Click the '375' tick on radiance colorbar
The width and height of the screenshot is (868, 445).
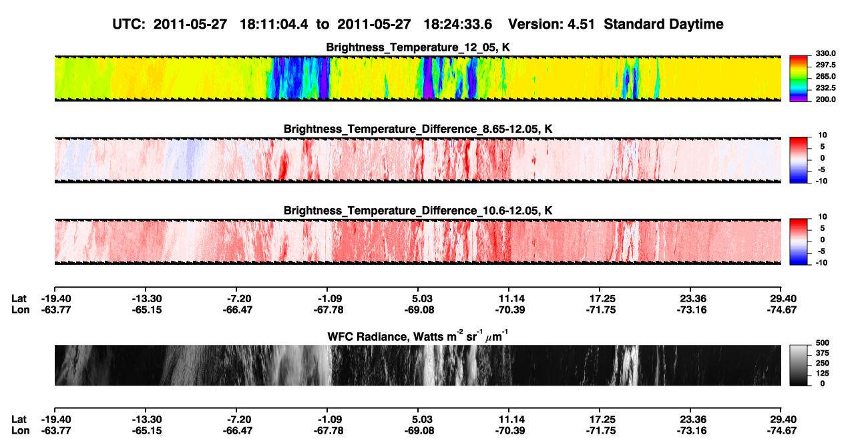tap(823, 353)
